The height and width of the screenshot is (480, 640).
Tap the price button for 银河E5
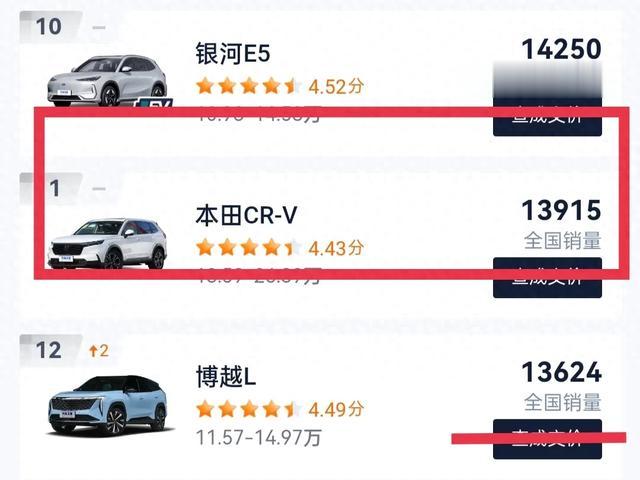[x=547, y=116]
